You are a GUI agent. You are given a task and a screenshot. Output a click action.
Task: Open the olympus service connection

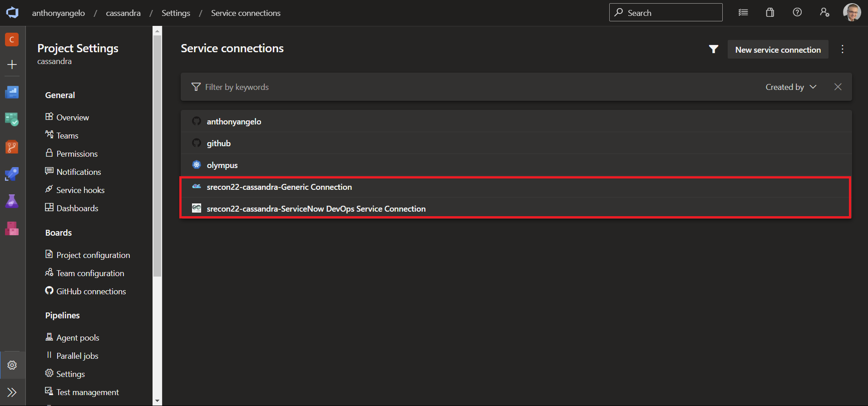516,165
